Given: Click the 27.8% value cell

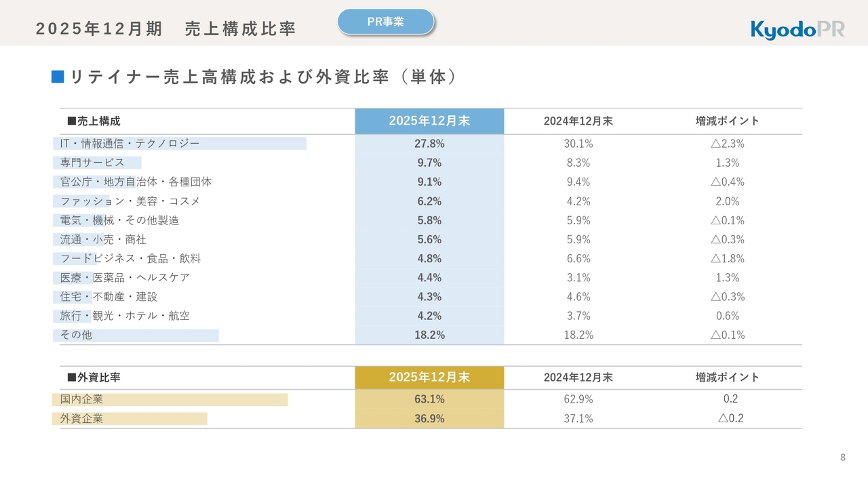Looking at the screenshot, I should tap(429, 144).
